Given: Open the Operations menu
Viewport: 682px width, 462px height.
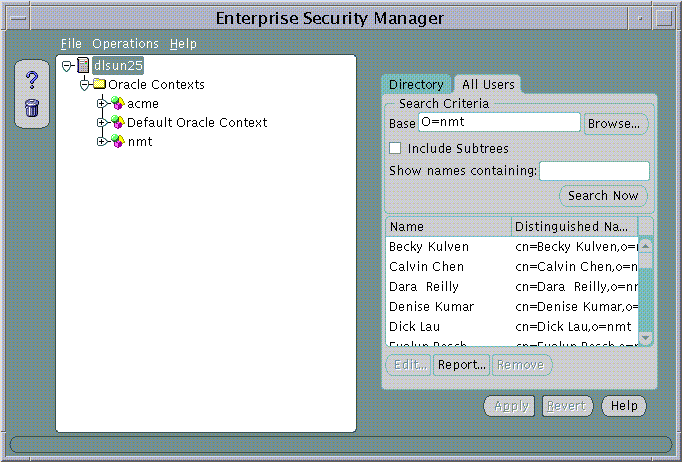Looking at the screenshot, I should (x=126, y=44).
